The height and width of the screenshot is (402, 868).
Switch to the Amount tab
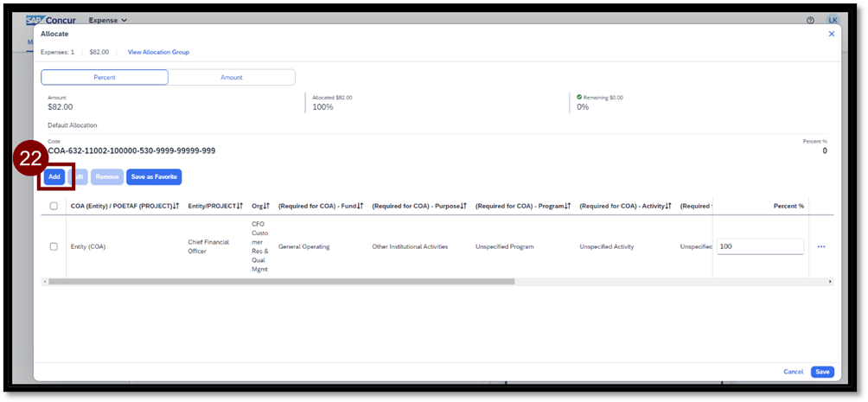tap(232, 78)
